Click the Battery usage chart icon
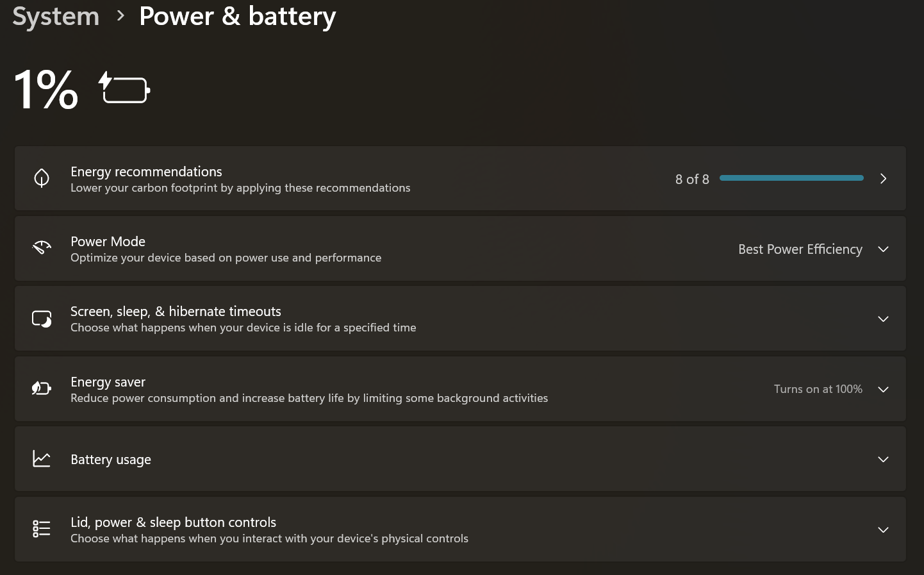The image size is (924, 575). [42, 459]
